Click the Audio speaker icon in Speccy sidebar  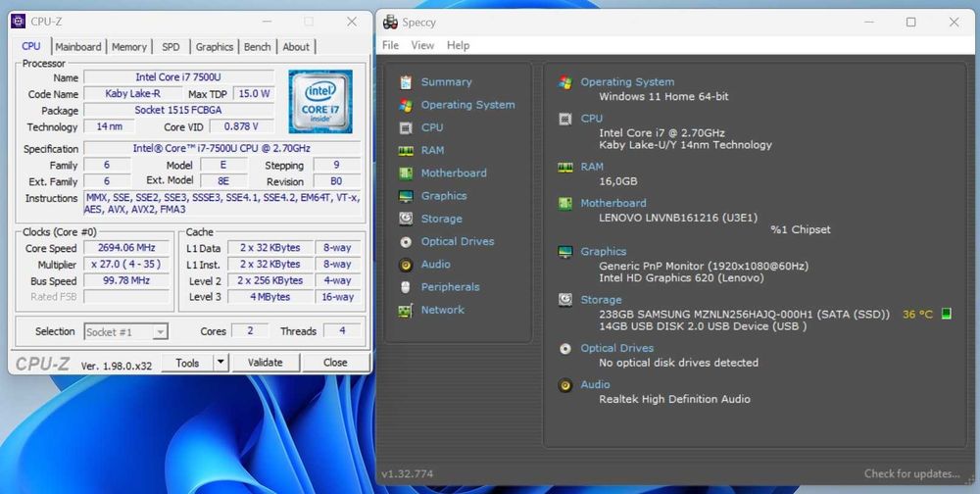pyautogui.click(x=406, y=265)
